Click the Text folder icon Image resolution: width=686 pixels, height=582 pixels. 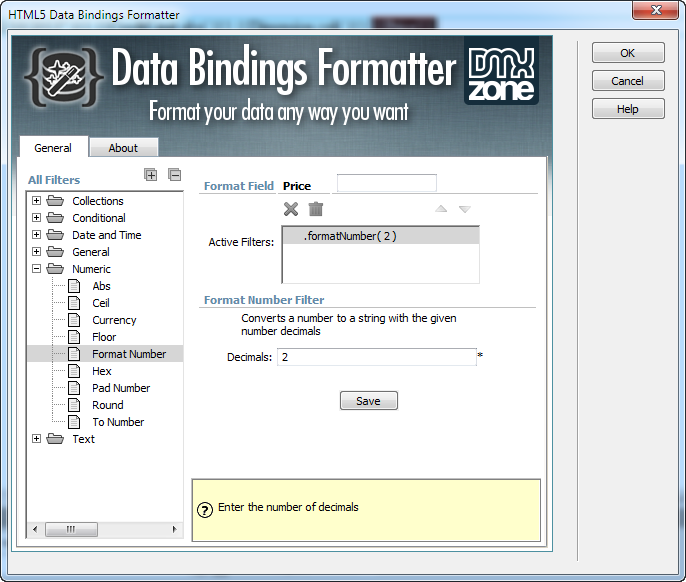tap(55, 439)
